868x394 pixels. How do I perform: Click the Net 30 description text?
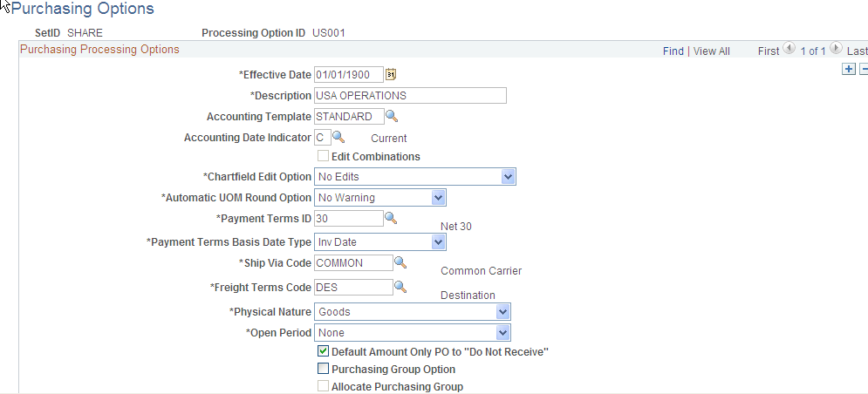pyautogui.click(x=456, y=227)
